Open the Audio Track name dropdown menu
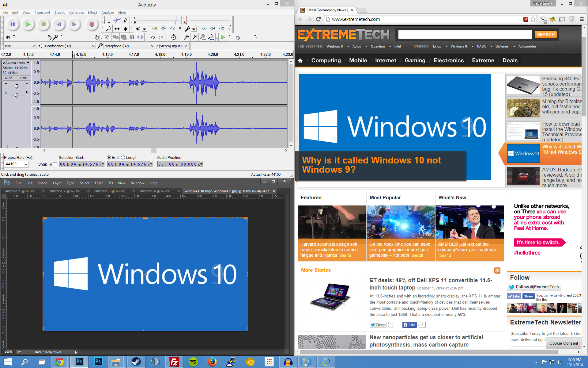588x368 pixels. tap(28, 63)
